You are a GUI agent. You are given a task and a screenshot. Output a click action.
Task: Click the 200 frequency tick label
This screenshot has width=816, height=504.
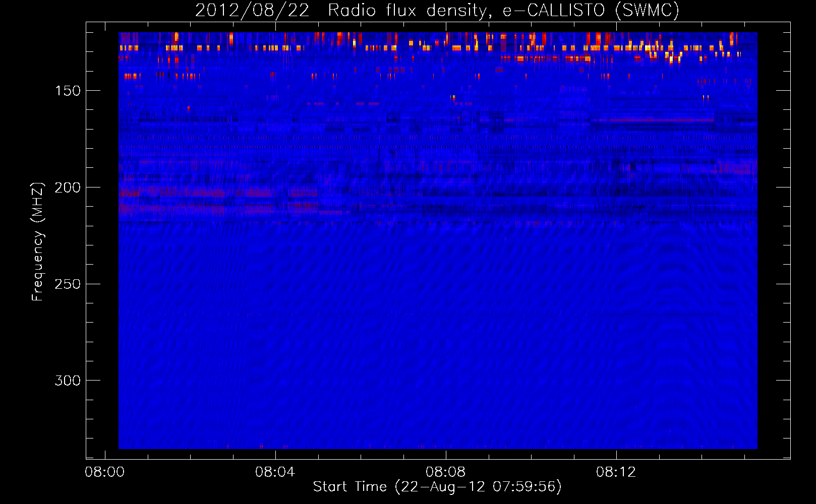68,187
